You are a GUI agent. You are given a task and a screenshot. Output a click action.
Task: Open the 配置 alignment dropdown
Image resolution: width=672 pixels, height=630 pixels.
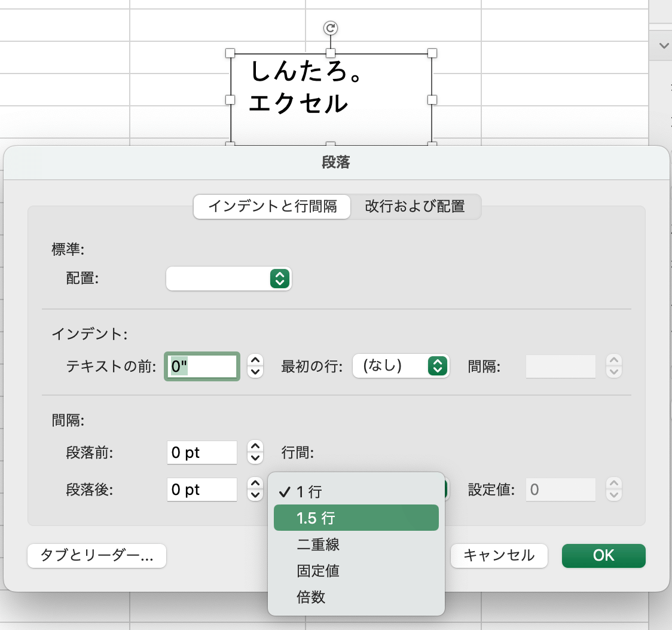(x=228, y=279)
